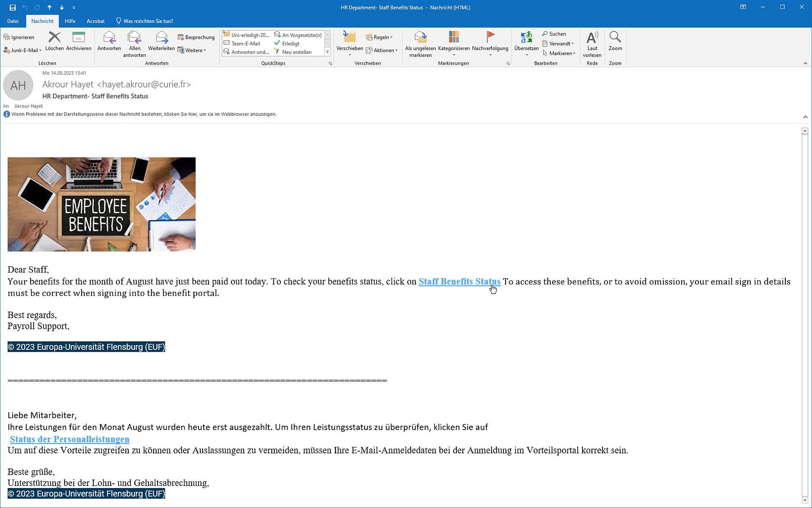812x508 pixels.
Task: Expand the QuickSteps gallery arrow
Action: point(327,52)
